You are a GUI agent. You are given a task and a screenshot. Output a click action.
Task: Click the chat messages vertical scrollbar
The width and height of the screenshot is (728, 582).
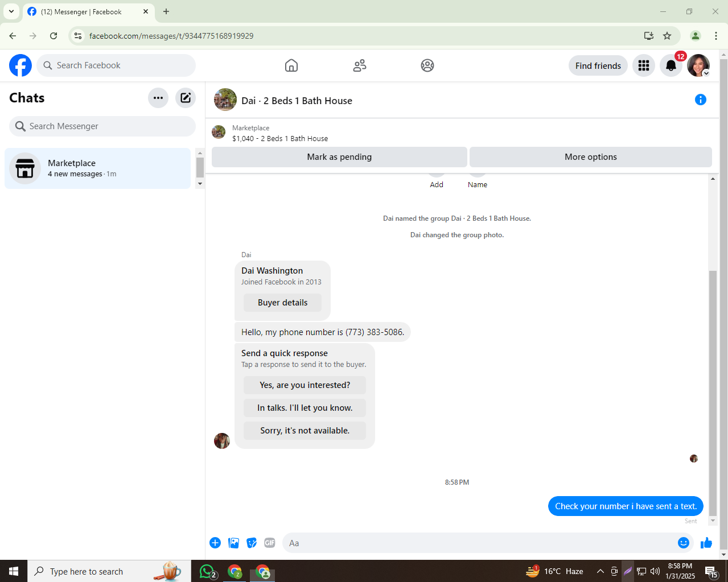click(x=713, y=393)
